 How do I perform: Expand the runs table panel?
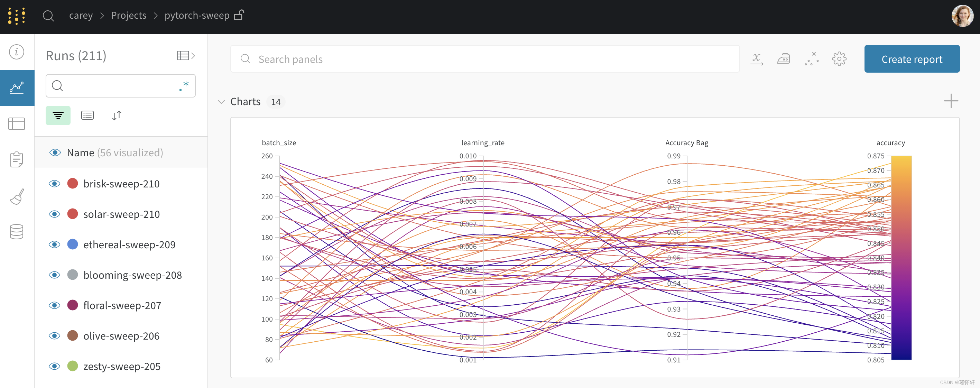coord(186,56)
